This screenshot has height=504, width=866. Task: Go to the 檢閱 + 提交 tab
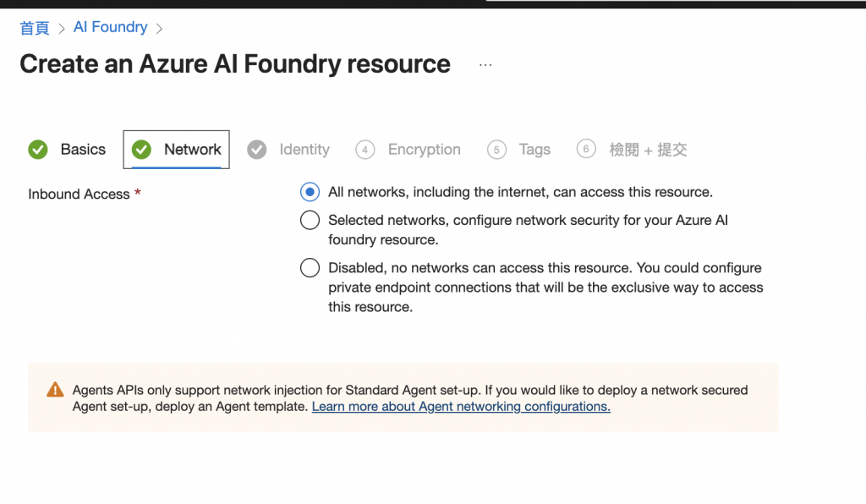tap(648, 150)
